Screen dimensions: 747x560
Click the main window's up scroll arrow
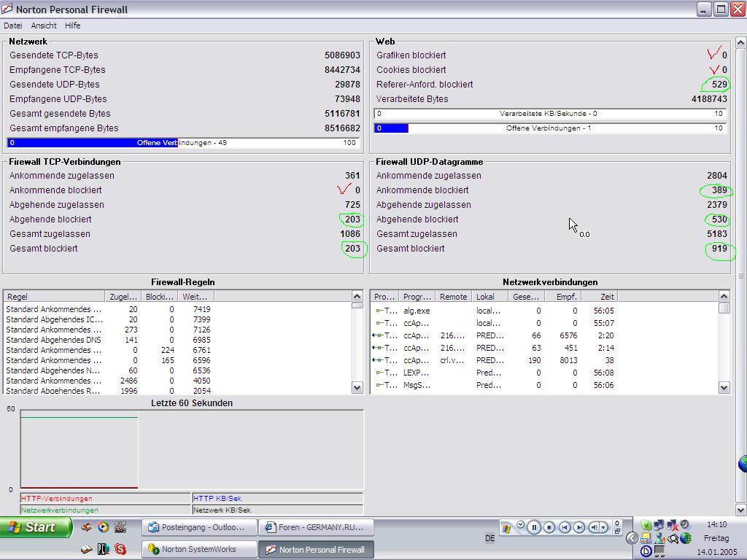coord(741,43)
